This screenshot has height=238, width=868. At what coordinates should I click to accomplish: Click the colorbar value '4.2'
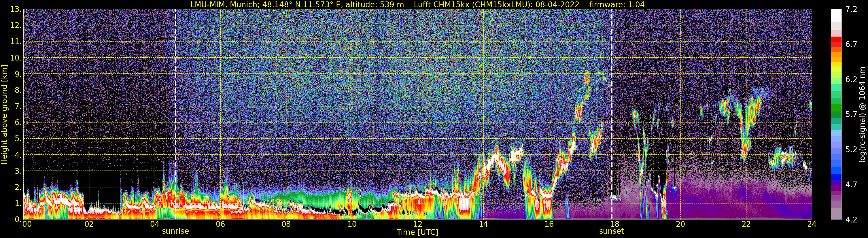851,220
